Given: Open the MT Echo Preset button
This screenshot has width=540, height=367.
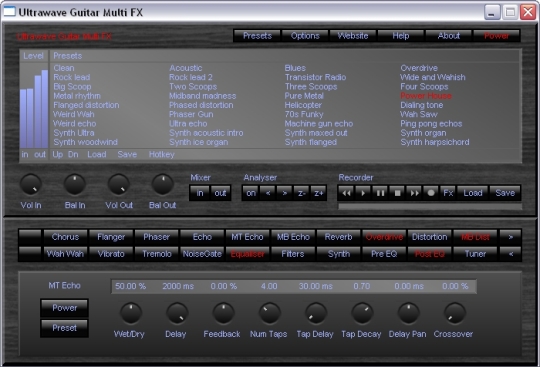Looking at the screenshot, I should tap(64, 328).
